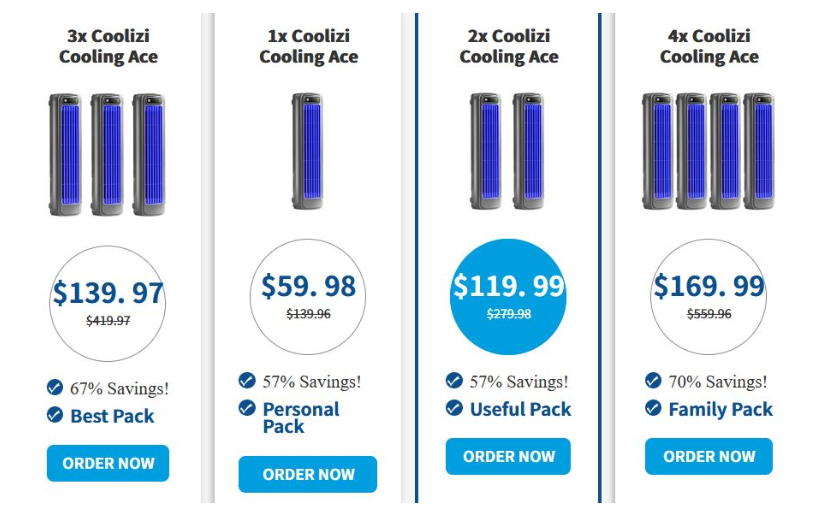Order the 4x Family Pack now

(x=709, y=456)
